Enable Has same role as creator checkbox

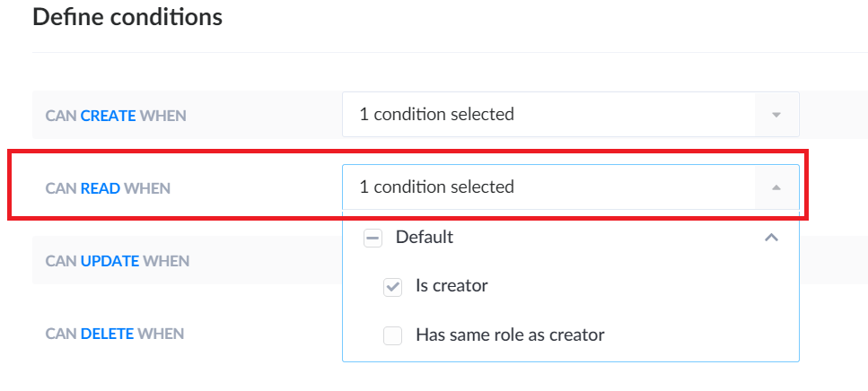pyautogui.click(x=392, y=335)
